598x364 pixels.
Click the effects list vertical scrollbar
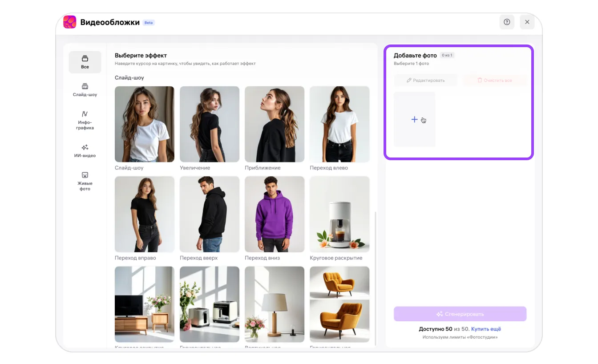[x=376, y=276]
